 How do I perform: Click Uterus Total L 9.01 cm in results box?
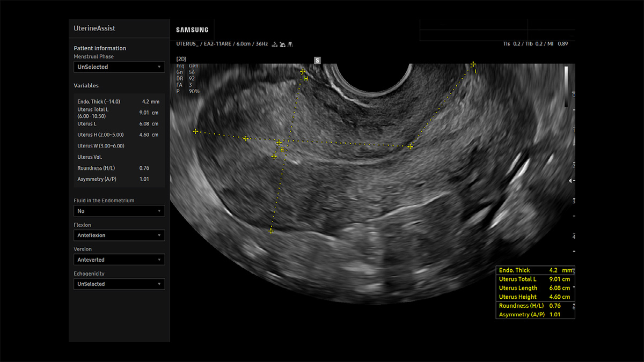[535, 279]
